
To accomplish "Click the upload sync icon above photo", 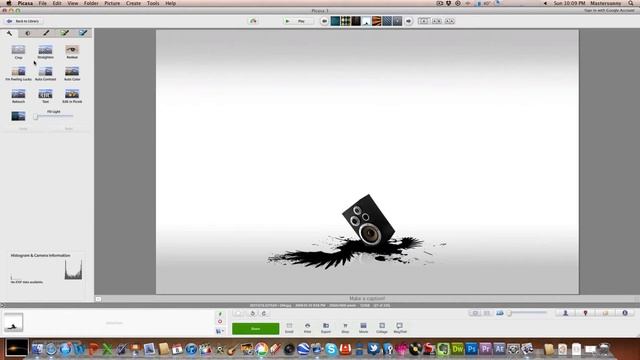I will tap(253, 21).
